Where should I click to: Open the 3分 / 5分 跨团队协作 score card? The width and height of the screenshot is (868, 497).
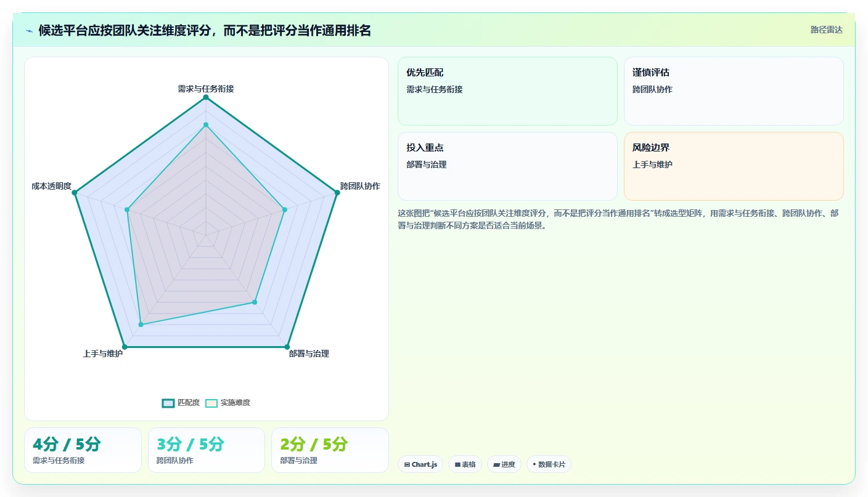pyautogui.click(x=207, y=450)
